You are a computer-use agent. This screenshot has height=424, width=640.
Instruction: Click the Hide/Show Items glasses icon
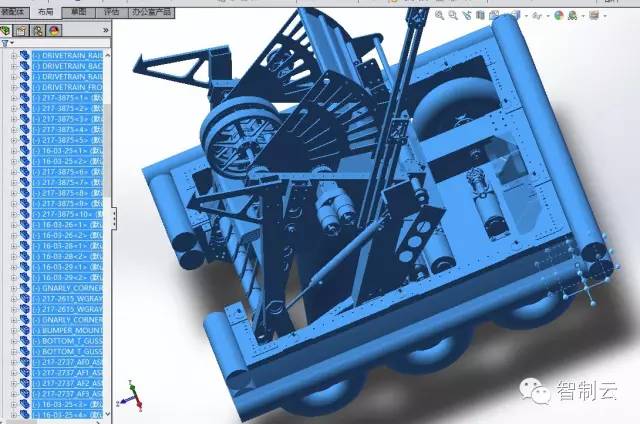pos(537,16)
